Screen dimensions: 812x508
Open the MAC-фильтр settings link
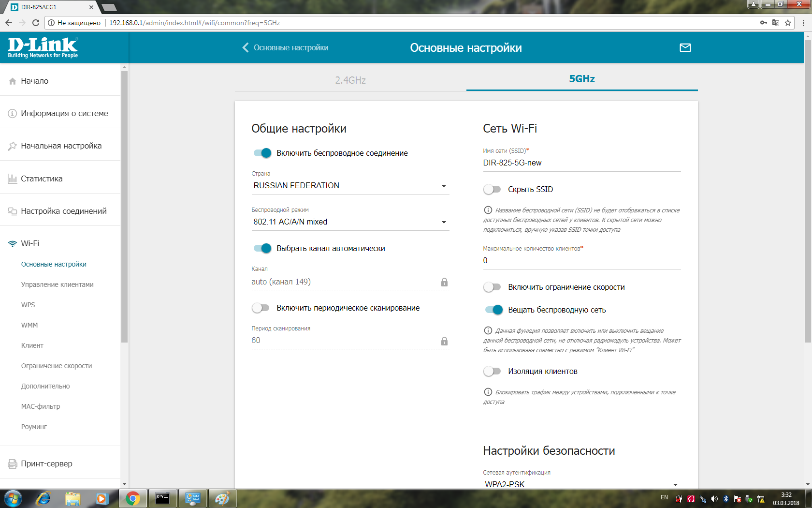41,406
